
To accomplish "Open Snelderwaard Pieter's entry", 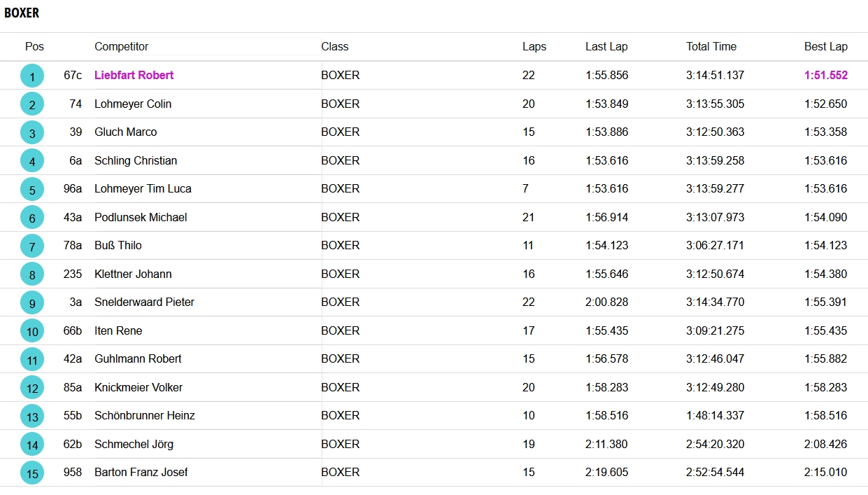I will [x=144, y=302].
